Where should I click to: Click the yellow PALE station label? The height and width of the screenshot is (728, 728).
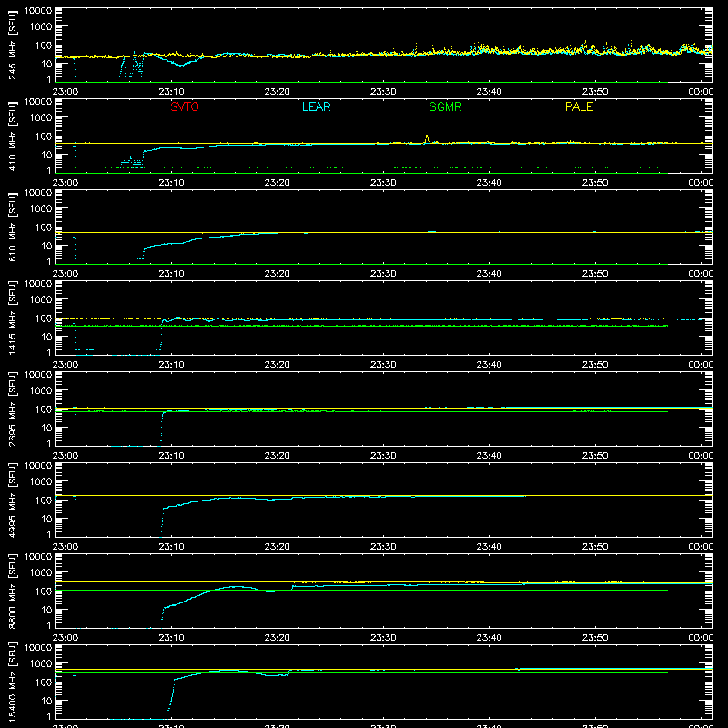(x=579, y=106)
